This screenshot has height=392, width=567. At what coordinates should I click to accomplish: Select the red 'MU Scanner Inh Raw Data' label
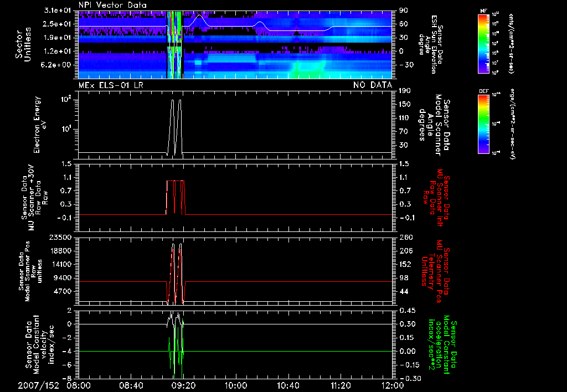[436, 198]
